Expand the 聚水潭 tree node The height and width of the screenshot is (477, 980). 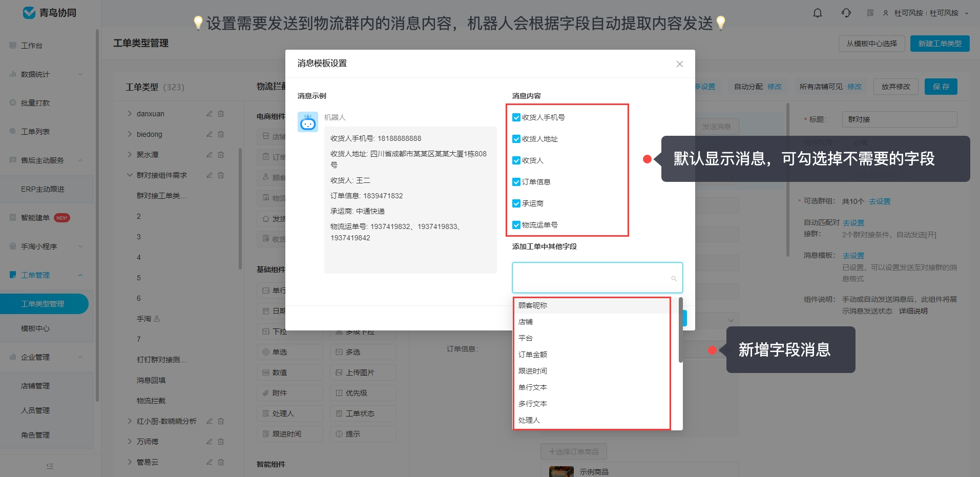130,155
